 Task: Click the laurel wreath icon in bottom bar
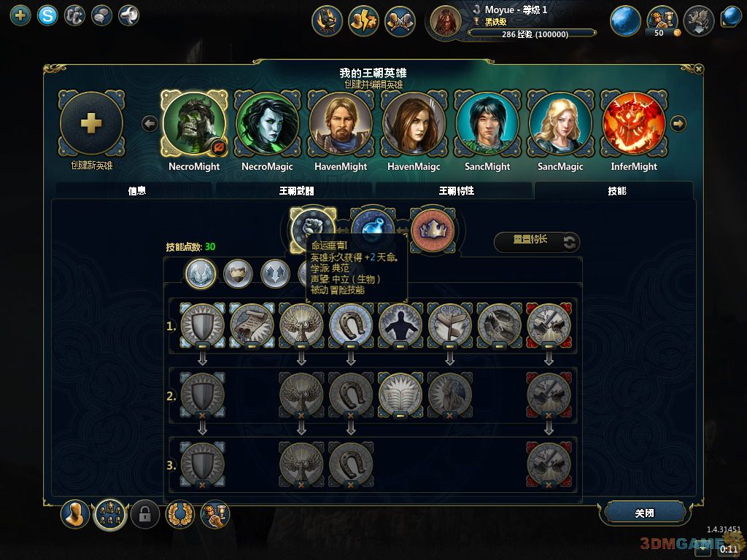point(179,514)
